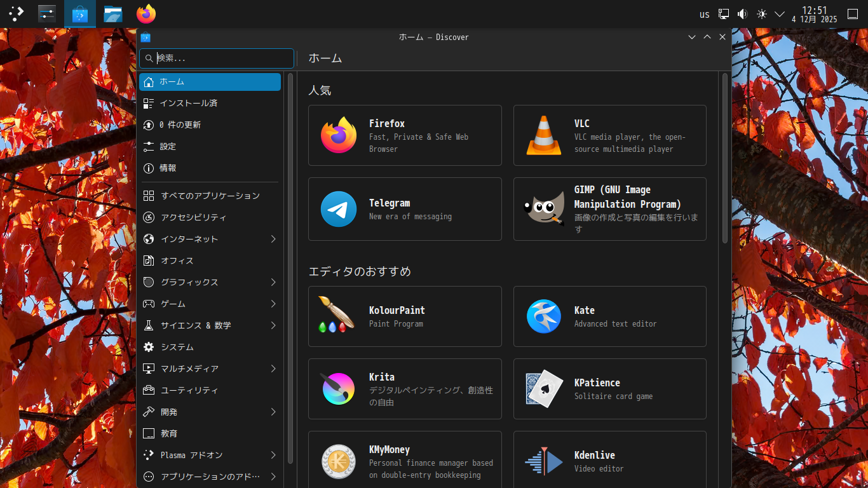Open the 情報 about page

pos(210,168)
